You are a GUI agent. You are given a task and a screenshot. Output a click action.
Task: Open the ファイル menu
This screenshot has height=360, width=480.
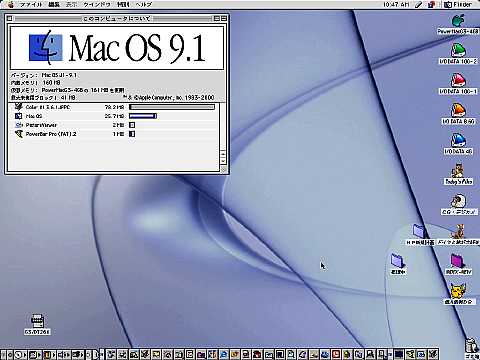pyautogui.click(x=31, y=5)
